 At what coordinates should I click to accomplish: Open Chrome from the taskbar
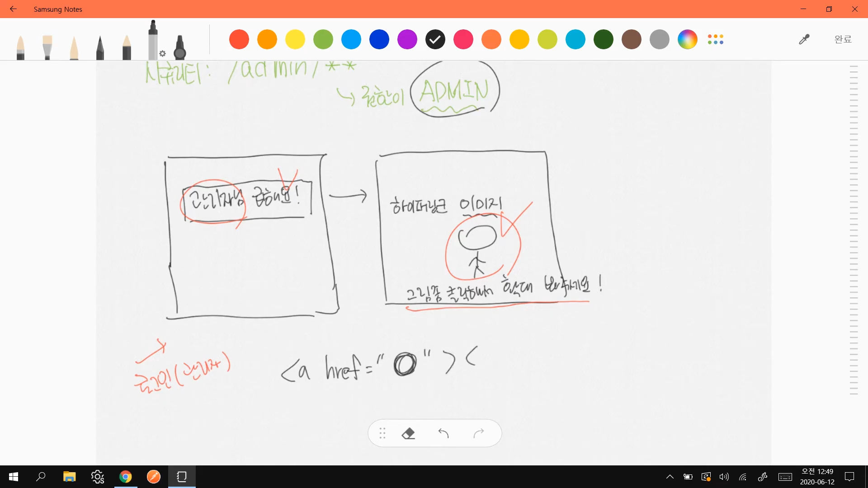pos(126,477)
